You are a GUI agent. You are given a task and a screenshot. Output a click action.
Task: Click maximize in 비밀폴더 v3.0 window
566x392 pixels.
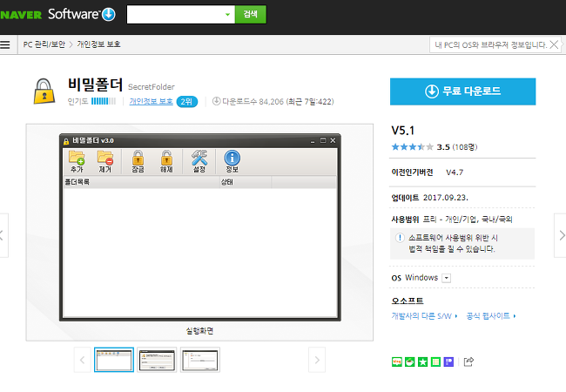(323, 140)
